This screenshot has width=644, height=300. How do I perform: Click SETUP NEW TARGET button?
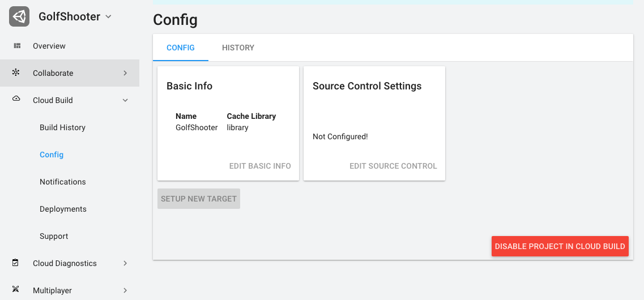pos(199,199)
